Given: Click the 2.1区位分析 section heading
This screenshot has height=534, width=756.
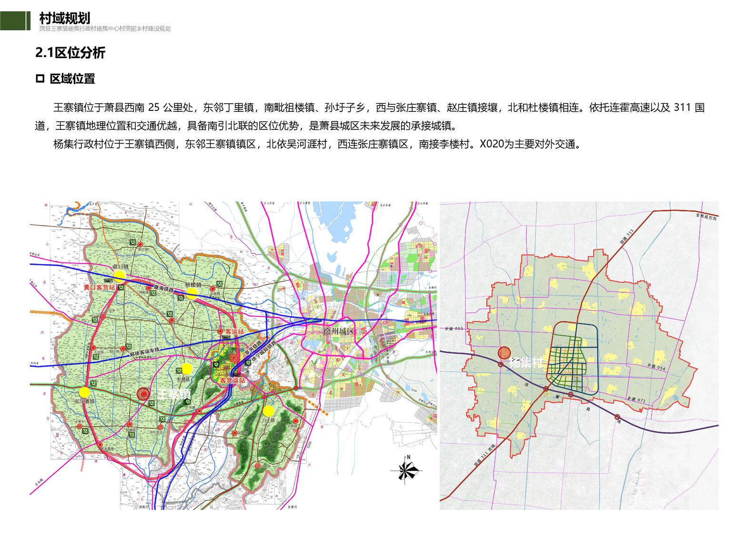Looking at the screenshot, I should 70,52.
